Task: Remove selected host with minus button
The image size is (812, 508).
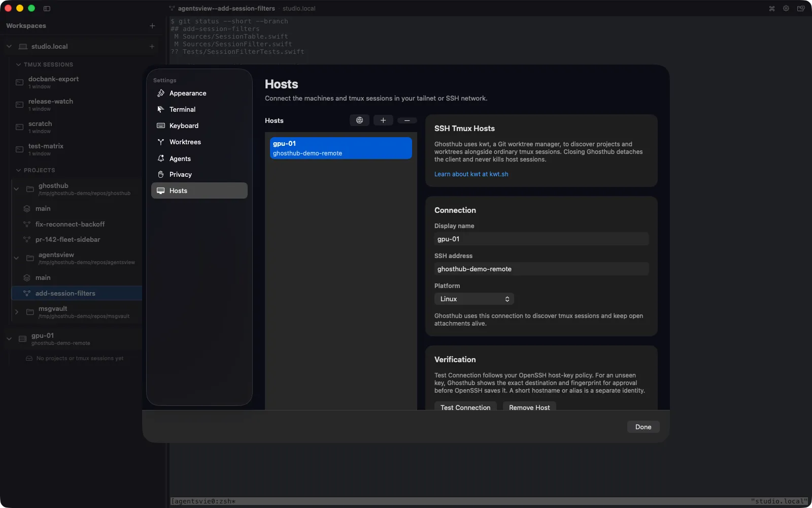Action: coord(407,120)
